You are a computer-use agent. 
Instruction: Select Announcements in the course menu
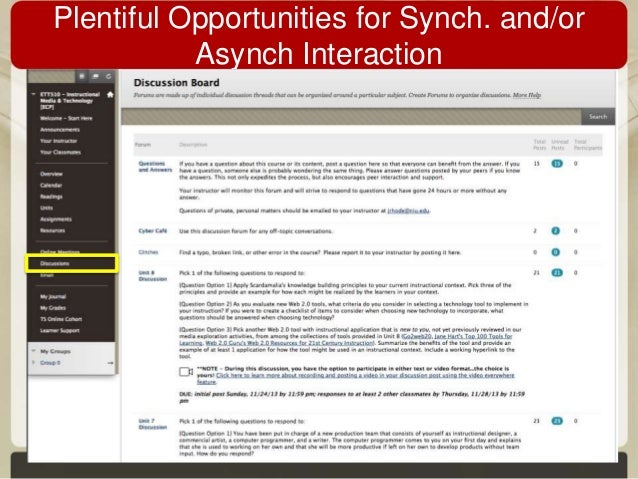[60, 129]
